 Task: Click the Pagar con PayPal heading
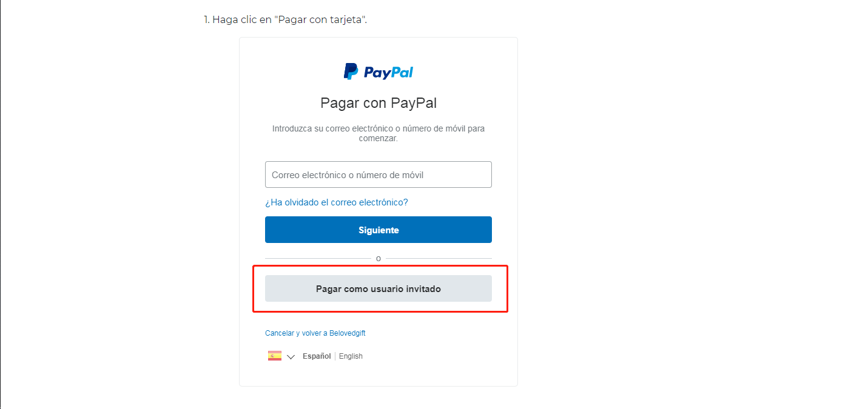378,103
